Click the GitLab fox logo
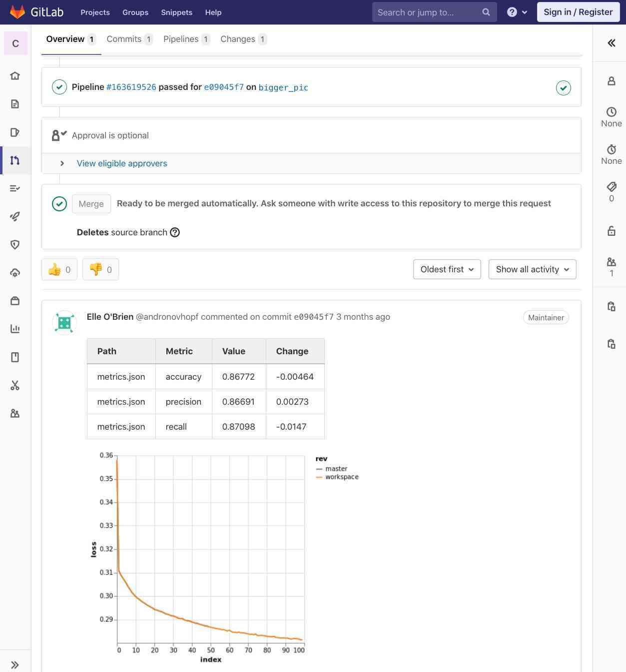626x672 pixels. click(x=17, y=12)
